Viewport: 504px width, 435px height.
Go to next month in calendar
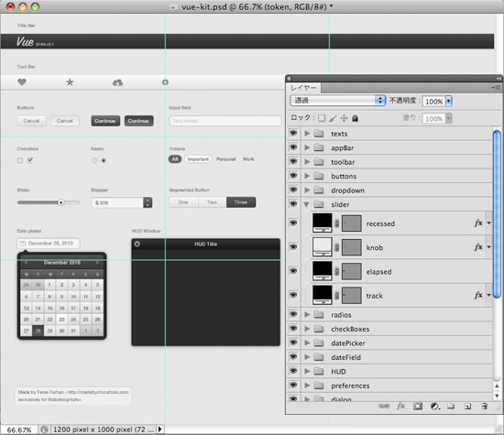[x=97, y=263]
